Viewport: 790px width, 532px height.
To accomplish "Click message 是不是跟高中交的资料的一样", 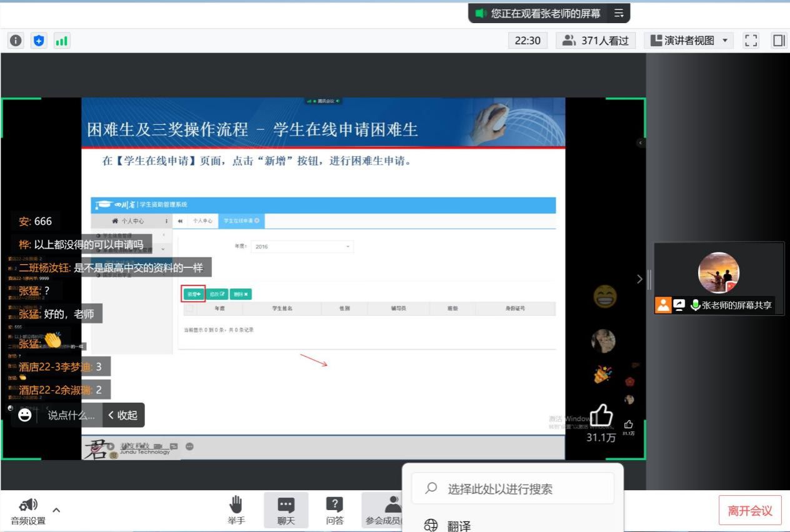I will 138,268.
